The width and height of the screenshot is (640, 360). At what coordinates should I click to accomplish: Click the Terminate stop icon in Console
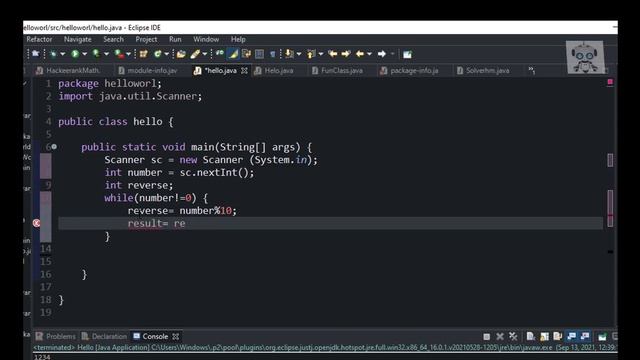pyautogui.click(x=487, y=337)
